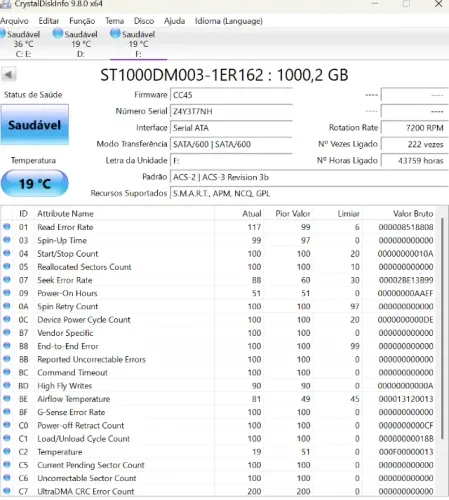
Task: Click status icon of Vendor Specific row
Action: pyautogui.click(x=7, y=332)
